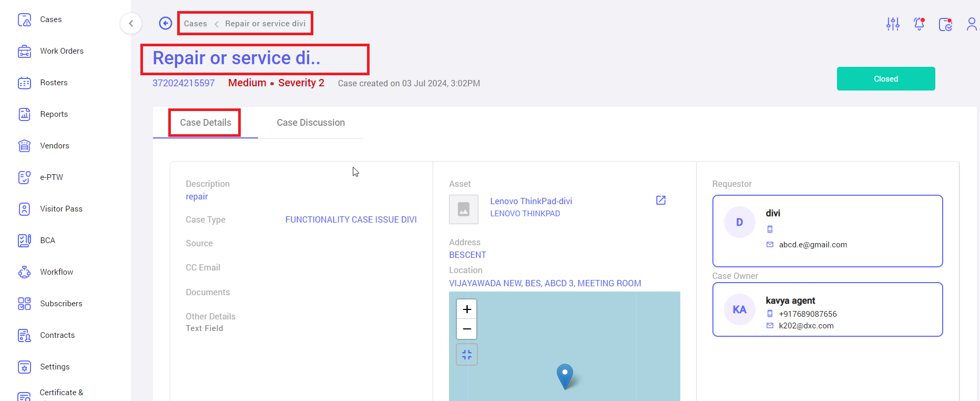Click 'Repair or service divi' breadcrumb
The width and height of the screenshot is (980, 401).
click(266, 24)
